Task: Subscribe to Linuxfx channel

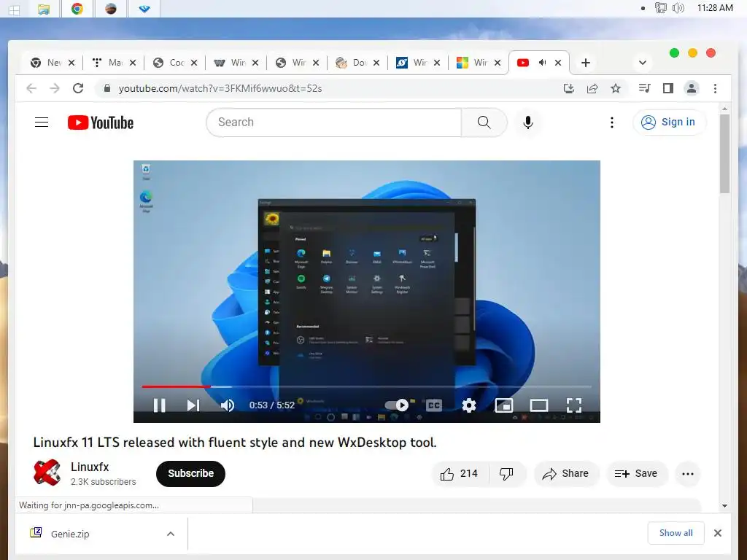Action: click(x=190, y=473)
